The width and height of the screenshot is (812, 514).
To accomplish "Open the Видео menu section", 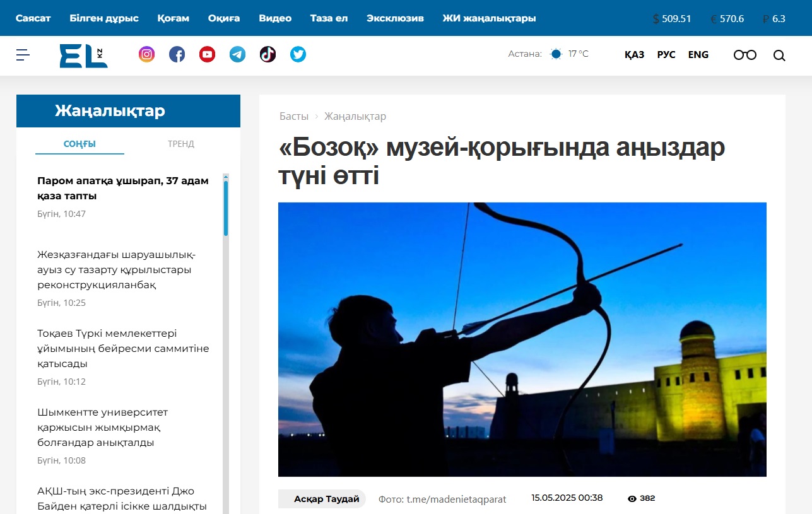I will tap(275, 18).
